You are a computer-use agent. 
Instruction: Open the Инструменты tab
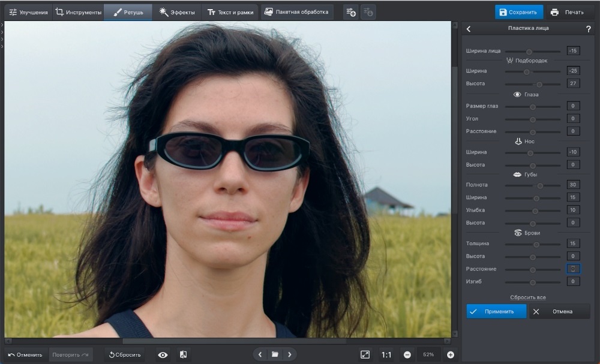(78, 12)
